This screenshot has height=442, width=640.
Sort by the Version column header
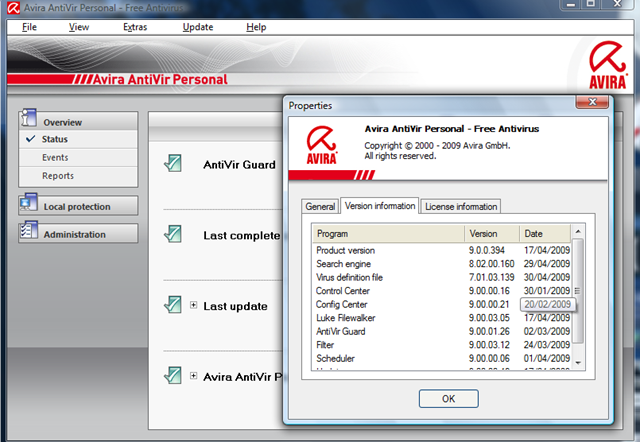click(492, 234)
